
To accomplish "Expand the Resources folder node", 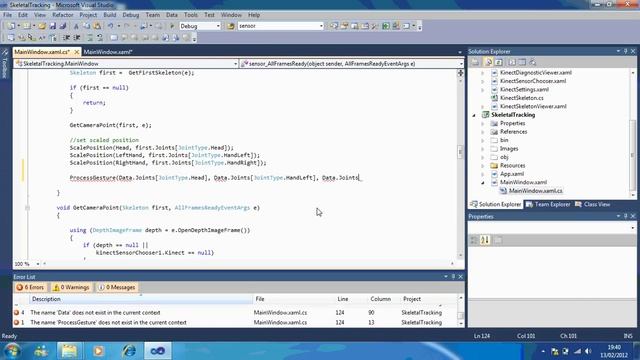I will pos(483,166).
